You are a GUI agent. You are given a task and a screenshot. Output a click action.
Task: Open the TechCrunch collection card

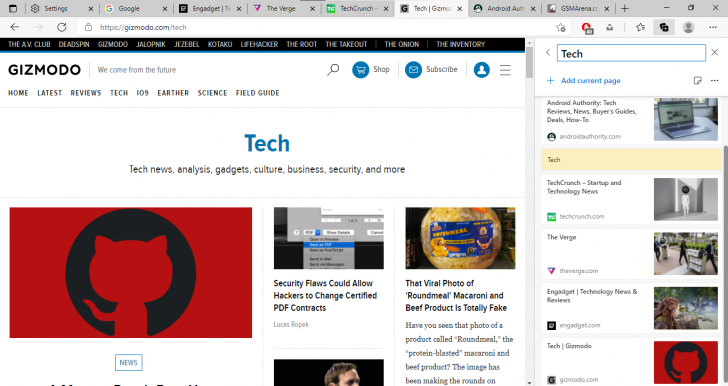pos(632,200)
